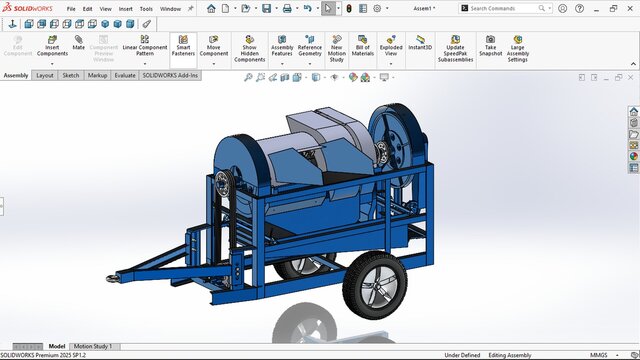Open Options via the gear icon
640x360 pixels.
[377, 9]
